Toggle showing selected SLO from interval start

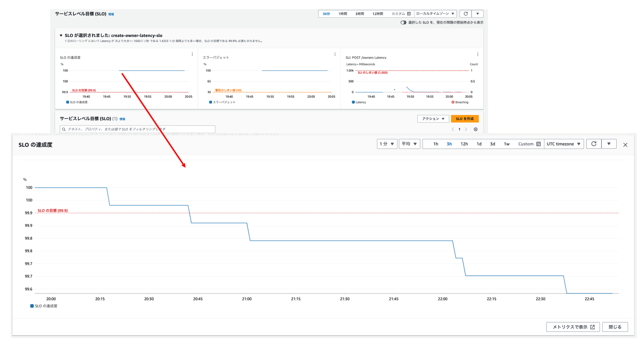point(403,22)
